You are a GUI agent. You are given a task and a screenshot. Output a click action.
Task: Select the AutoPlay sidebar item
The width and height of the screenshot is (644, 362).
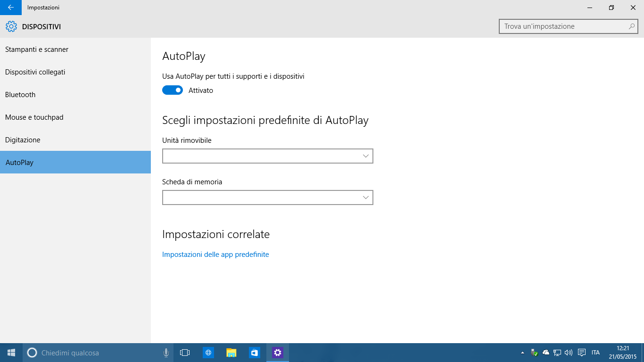coord(75,162)
